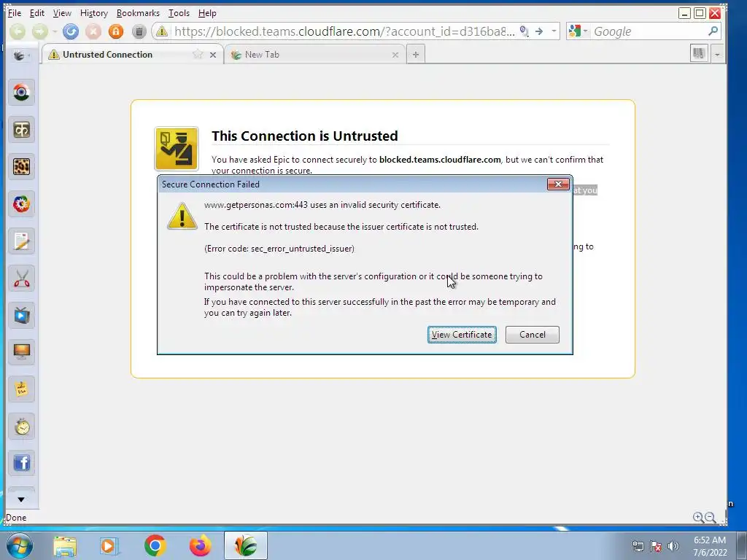This screenshot has width=747, height=560.
Task: Open the Windows Start button
Action: click(x=20, y=545)
